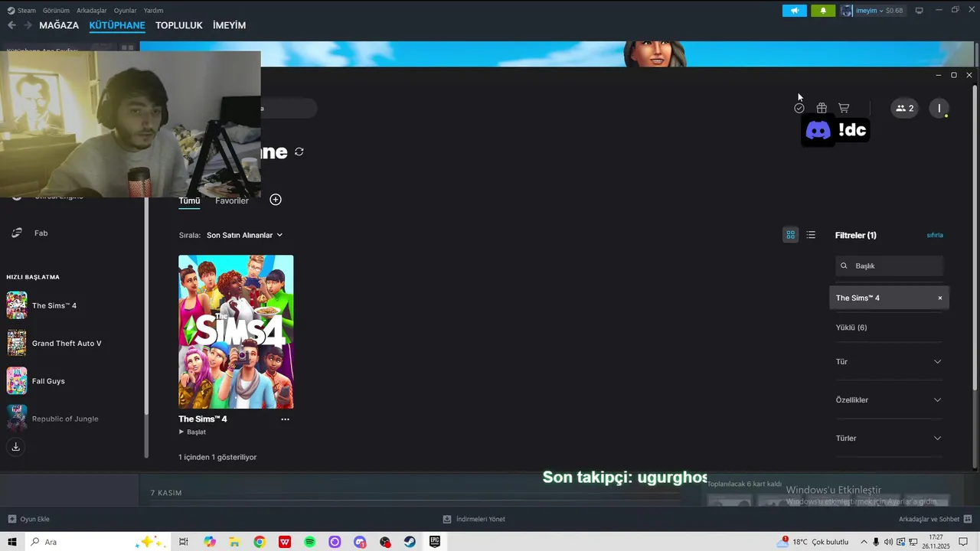The width and height of the screenshot is (980, 551).
Task: Toggle the Yüklü (6) installed filter
Action: click(851, 328)
